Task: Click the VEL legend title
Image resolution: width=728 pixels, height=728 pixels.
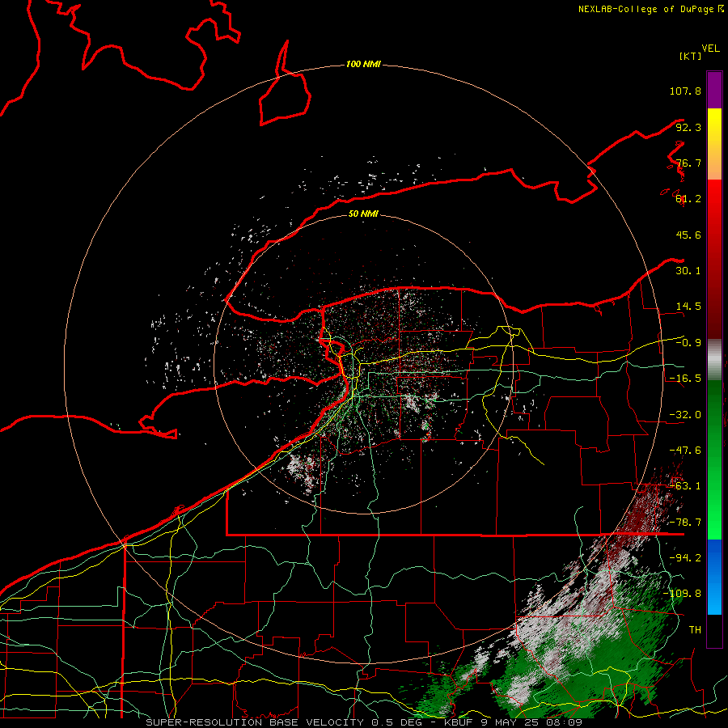Action: tap(710, 49)
